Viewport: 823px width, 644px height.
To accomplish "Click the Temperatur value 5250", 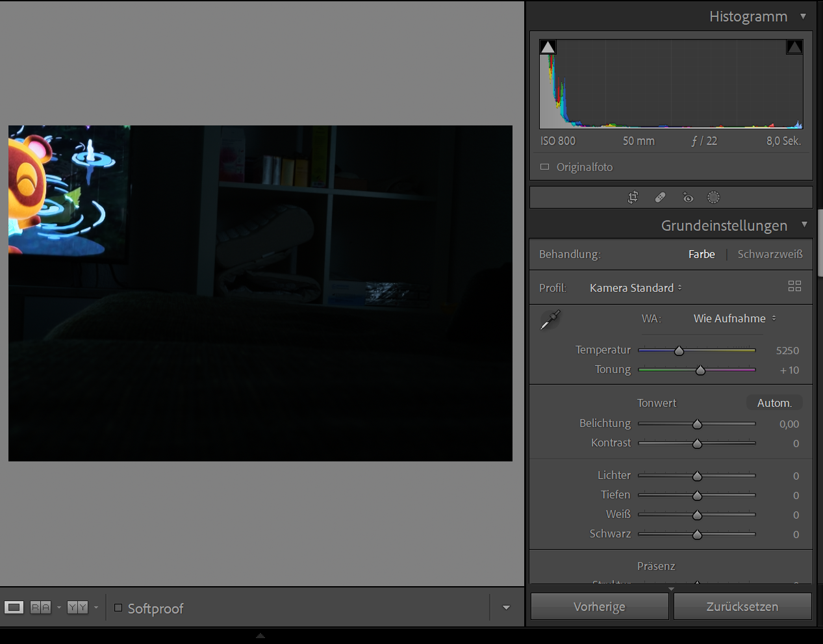I will click(787, 350).
